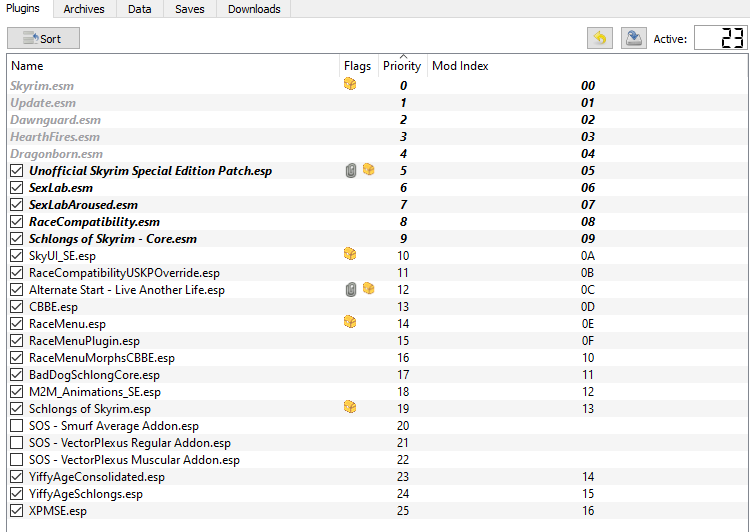Click the Active plugin count display
The height and width of the screenshot is (532, 750).
[x=720, y=38]
